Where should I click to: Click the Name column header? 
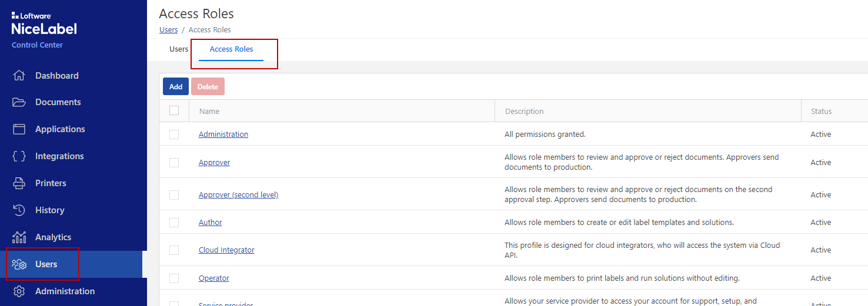209,112
